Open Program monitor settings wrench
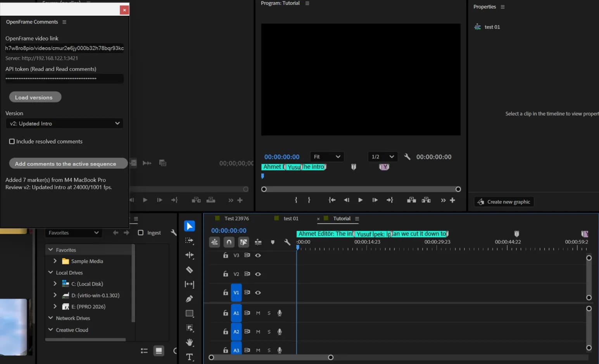 [x=407, y=157]
